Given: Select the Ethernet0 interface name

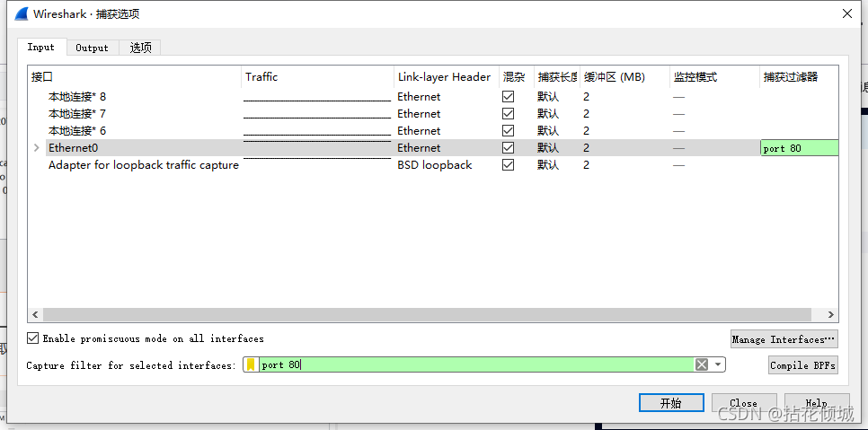Looking at the screenshot, I should click(x=73, y=148).
